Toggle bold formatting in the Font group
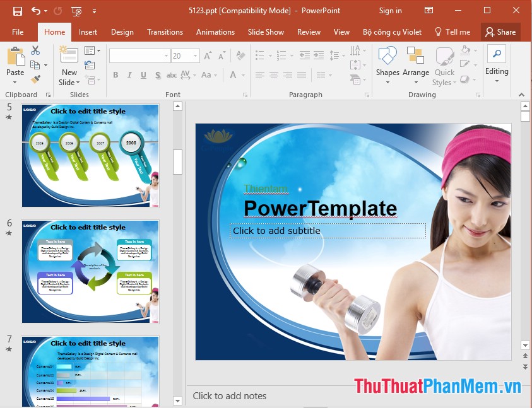The image size is (532, 408). pyautogui.click(x=115, y=74)
